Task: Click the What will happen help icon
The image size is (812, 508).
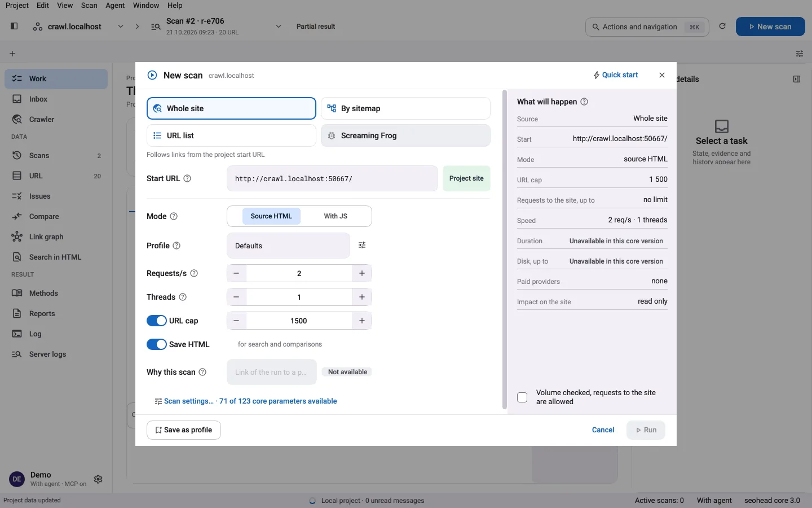Action: (584, 102)
